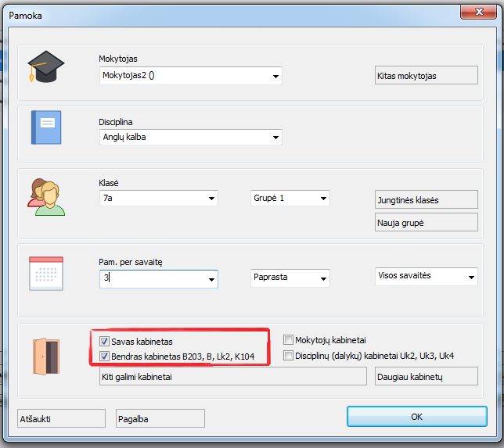
Task: Click the open door classroom icon
Action: (x=45, y=357)
